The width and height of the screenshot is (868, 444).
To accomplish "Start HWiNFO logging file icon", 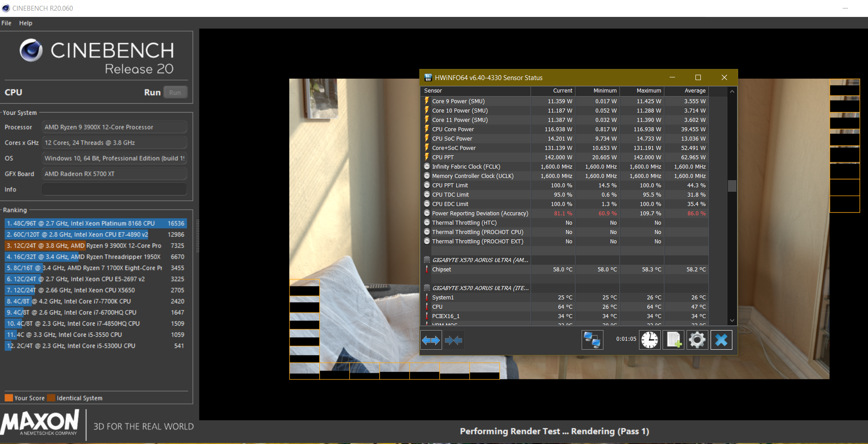I will coord(673,340).
